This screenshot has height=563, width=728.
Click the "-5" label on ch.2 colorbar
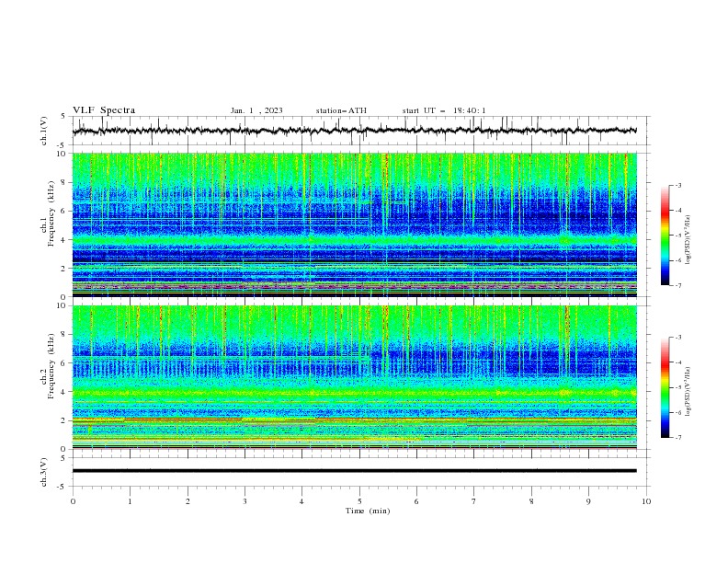point(677,387)
